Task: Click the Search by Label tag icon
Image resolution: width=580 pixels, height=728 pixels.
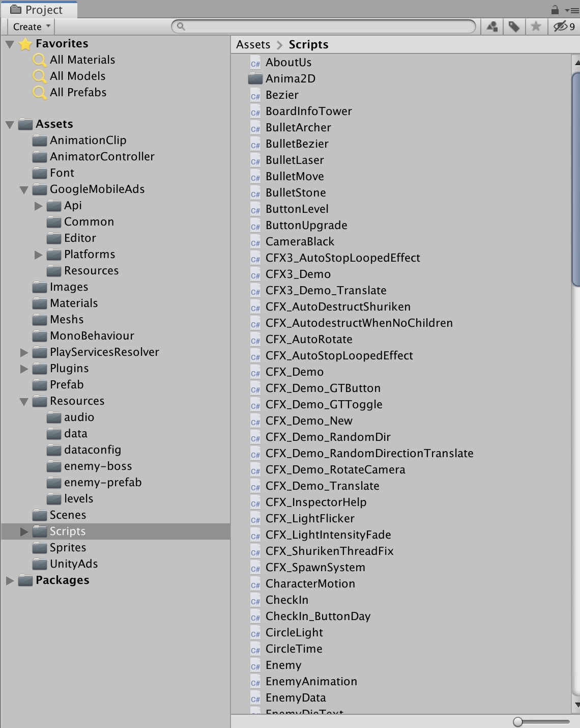Action: tap(514, 26)
